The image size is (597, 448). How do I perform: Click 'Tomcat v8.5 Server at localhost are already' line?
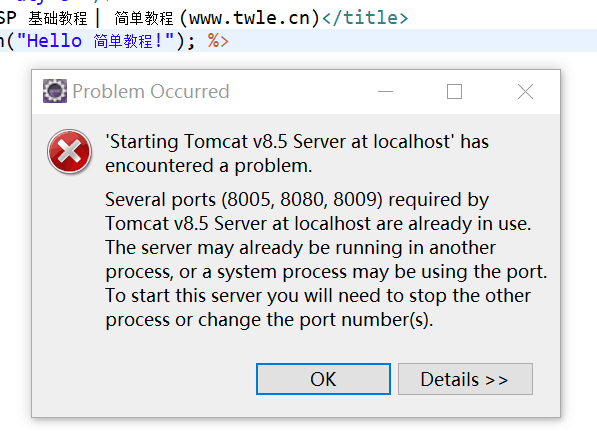pyautogui.click(x=318, y=223)
